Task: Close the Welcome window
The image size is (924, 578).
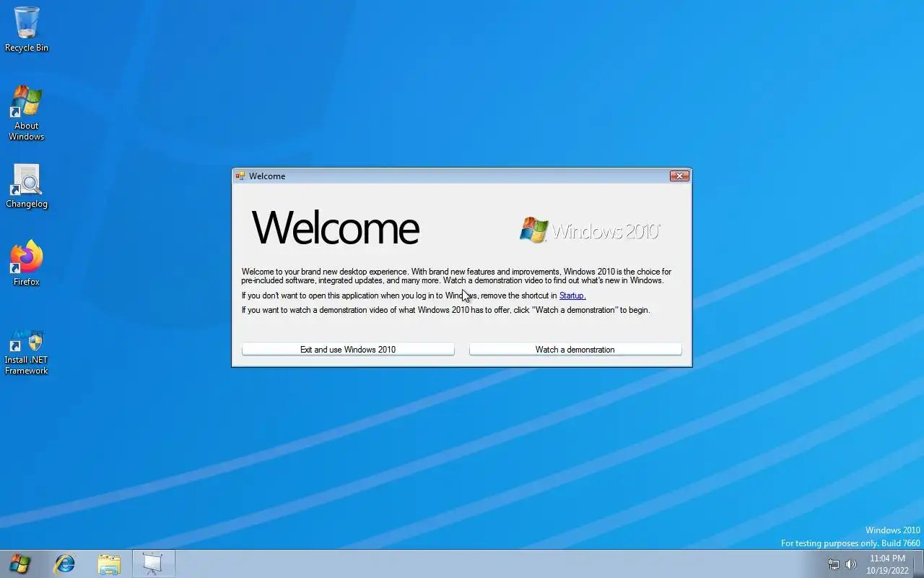Action: 679,176
